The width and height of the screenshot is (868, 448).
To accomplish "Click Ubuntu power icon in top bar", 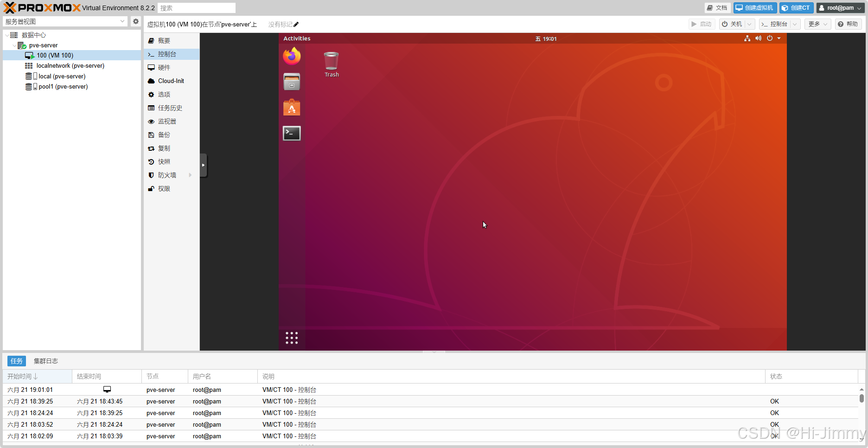I will coord(770,38).
